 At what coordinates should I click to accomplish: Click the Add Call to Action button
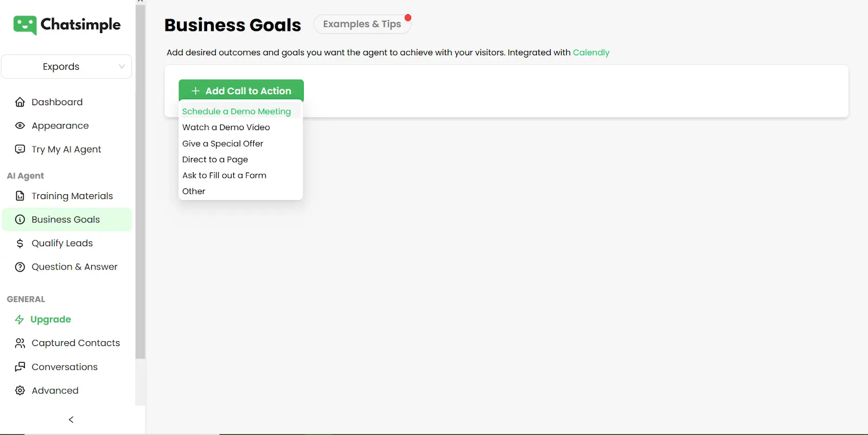[241, 91]
